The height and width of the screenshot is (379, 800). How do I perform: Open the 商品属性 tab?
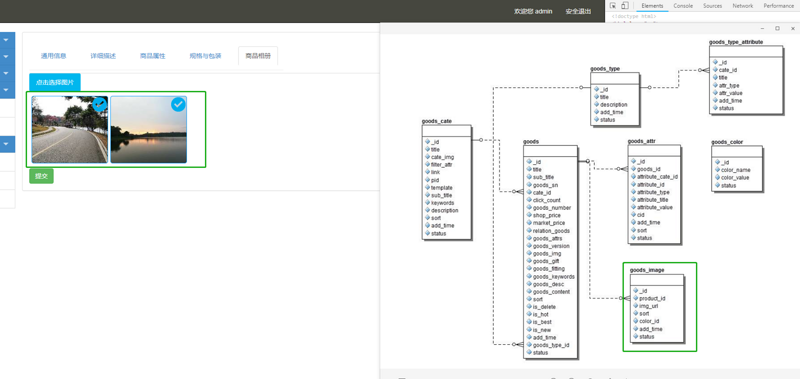pos(153,56)
